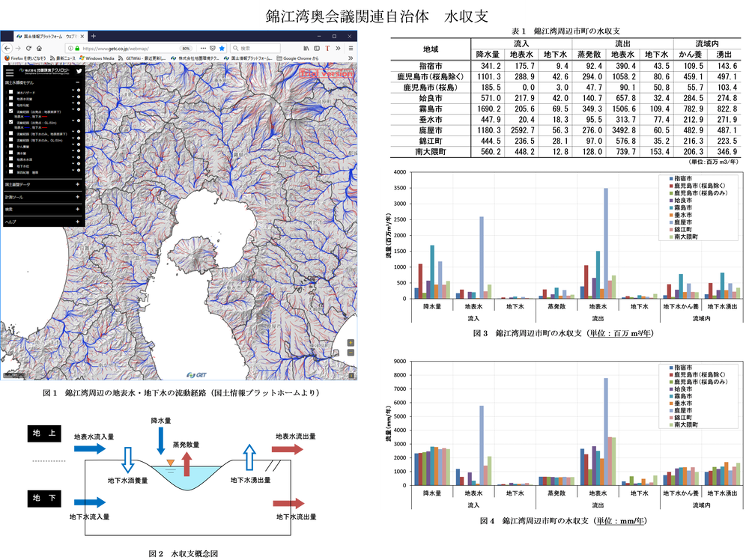Image resolution: width=749 pixels, height=560 pixels.
Task: Open the toolbar overflow chevrons beside the red T
Action: point(339,48)
